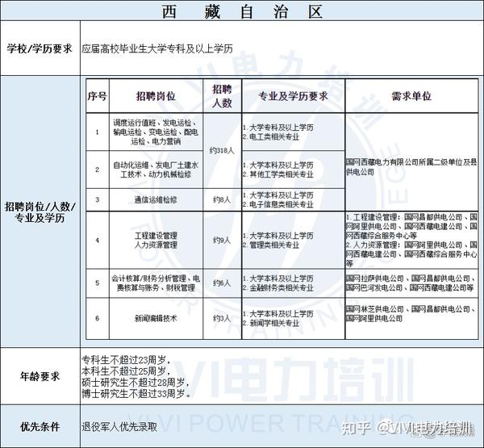Viewport: 484px width, 448px height.
Task: Select the 自动化运维、发电厂土建水工技术 cell
Action: 156,170
